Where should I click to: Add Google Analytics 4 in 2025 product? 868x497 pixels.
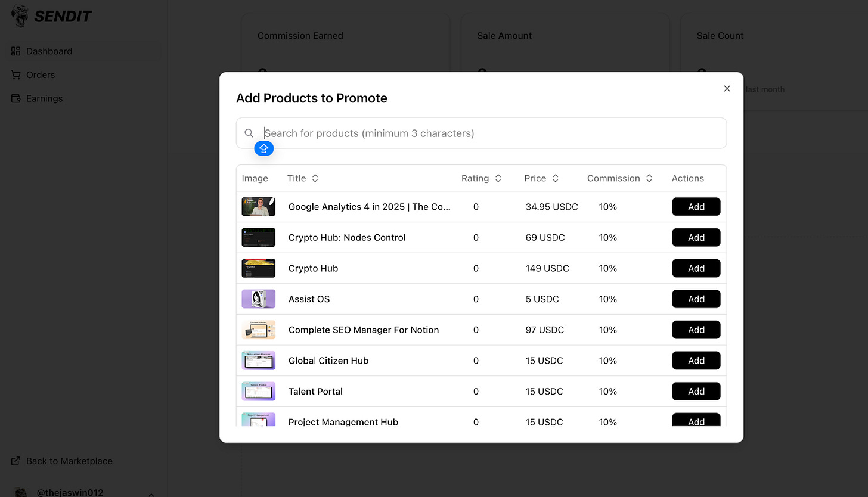click(696, 207)
